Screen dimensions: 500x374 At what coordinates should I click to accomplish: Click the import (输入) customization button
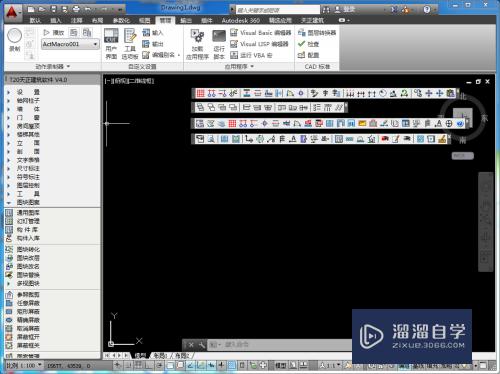tap(152, 33)
